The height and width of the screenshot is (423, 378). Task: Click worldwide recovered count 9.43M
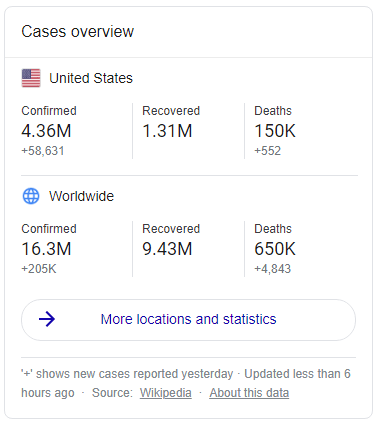[167, 249]
